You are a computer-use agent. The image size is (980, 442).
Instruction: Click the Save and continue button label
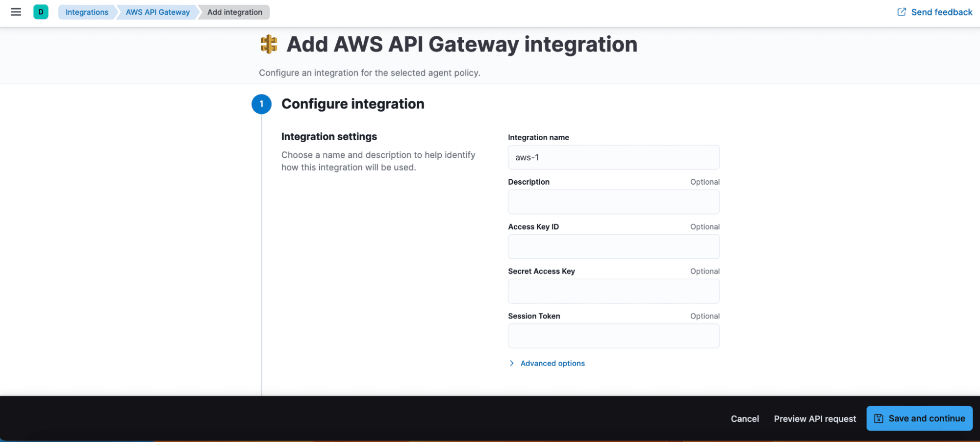927,418
